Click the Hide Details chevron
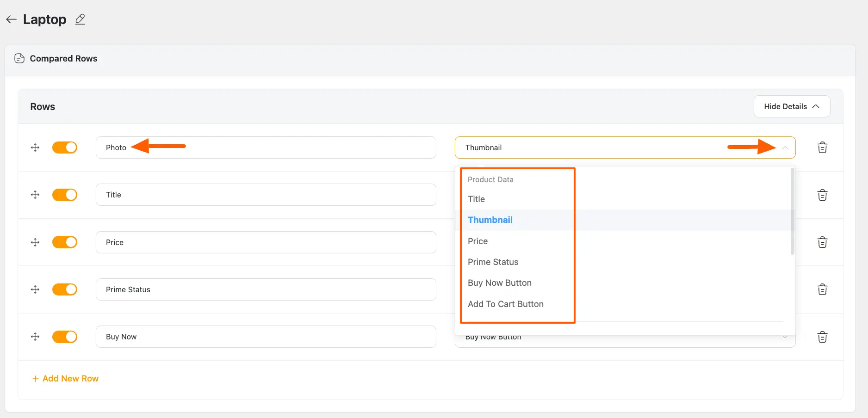 (816, 106)
